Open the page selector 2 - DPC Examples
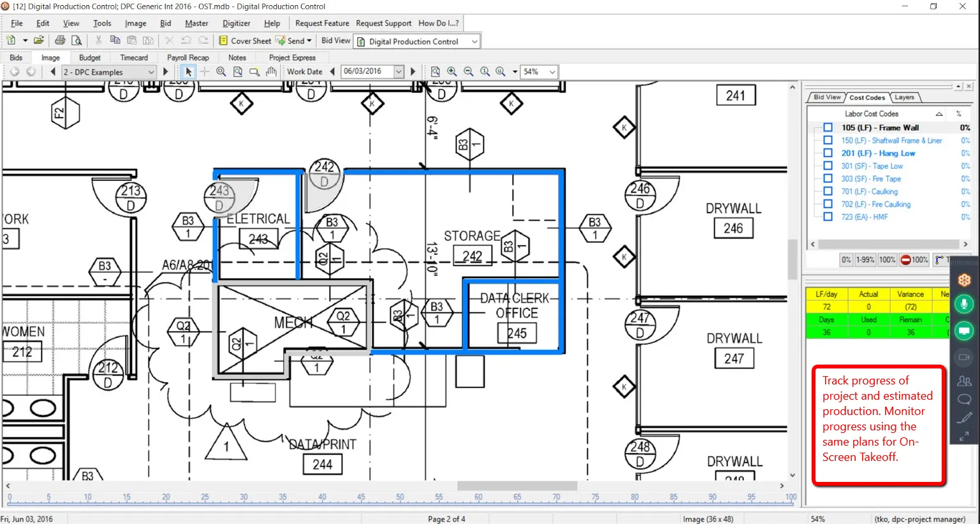This screenshot has height=524, width=980. pos(108,72)
